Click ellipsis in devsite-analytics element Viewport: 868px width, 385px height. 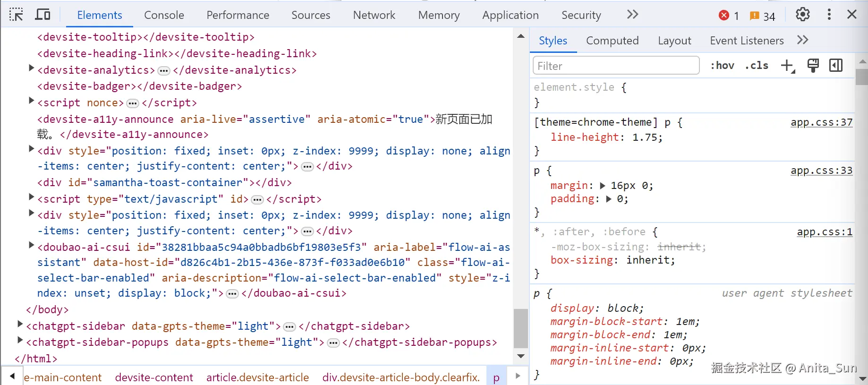164,71
